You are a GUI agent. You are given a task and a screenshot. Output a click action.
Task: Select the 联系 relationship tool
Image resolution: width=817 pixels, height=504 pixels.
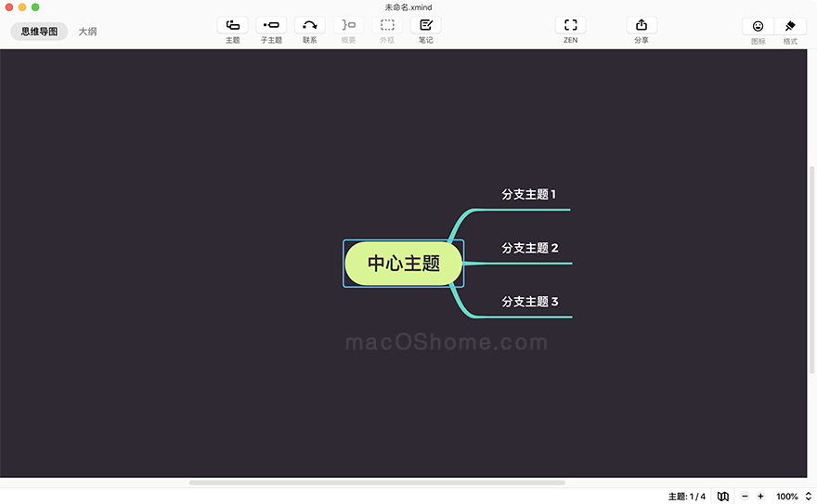(309, 25)
